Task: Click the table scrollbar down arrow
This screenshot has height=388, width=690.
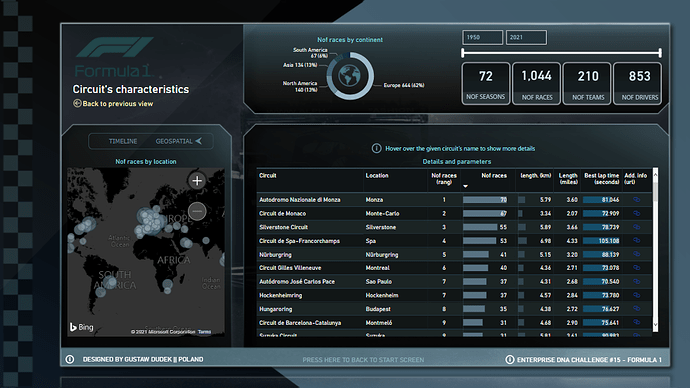Action: pos(655,325)
